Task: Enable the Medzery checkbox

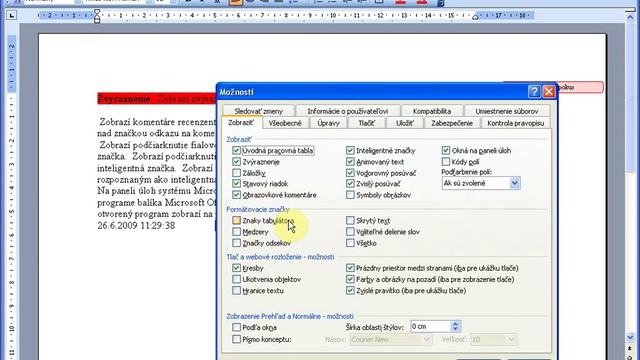Action: [x=236, y=232]
